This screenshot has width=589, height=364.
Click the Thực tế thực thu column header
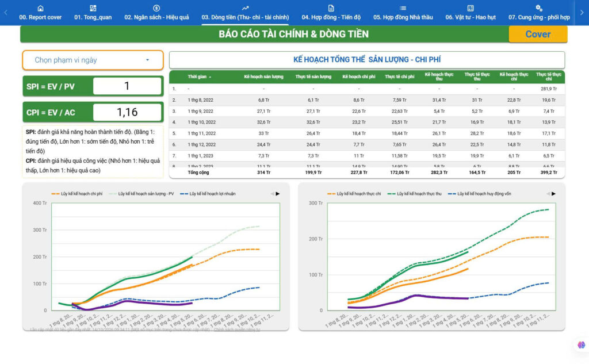(477, 76)
